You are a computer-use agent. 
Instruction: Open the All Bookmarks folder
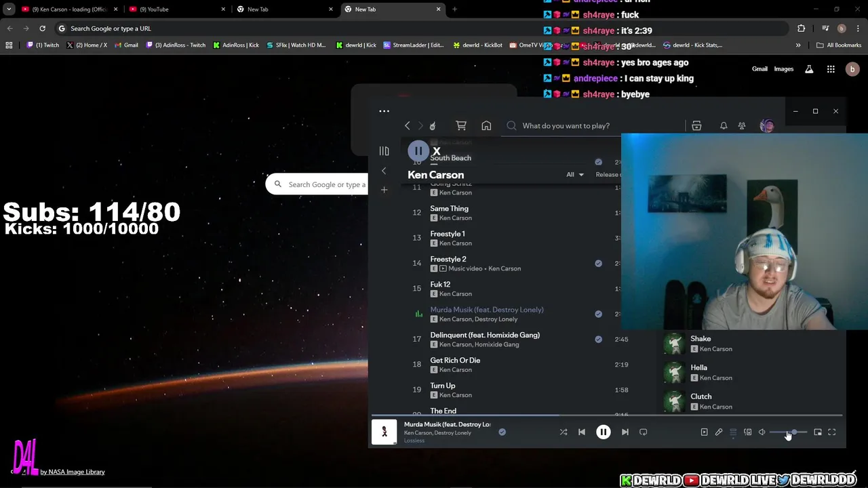click(x=839, y=45)
